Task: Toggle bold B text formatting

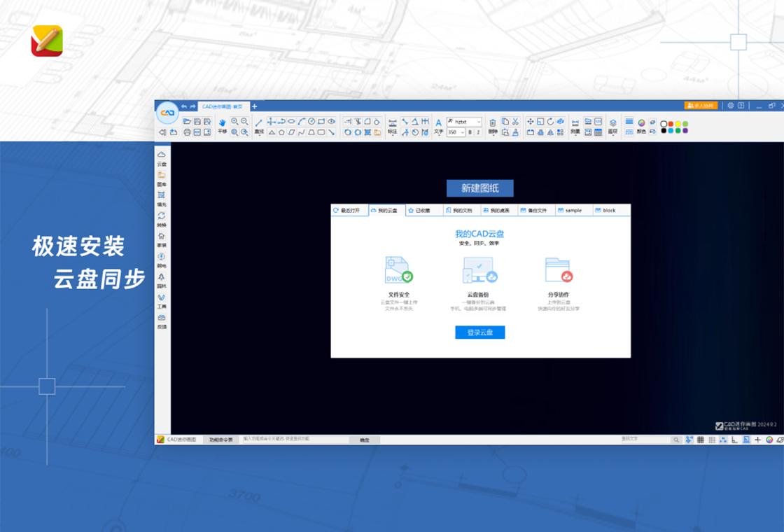Action: point(470,132)
